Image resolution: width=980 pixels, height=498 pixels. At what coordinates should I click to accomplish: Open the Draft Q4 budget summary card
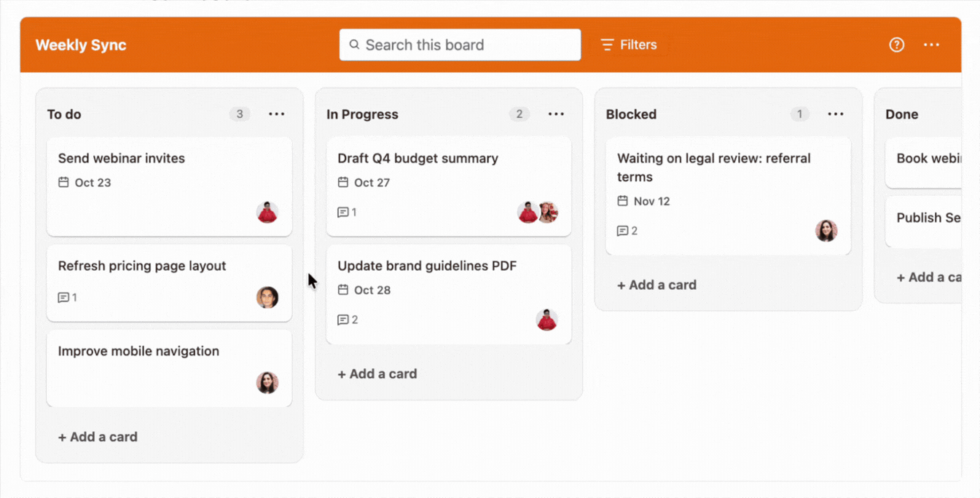point(449,186)
